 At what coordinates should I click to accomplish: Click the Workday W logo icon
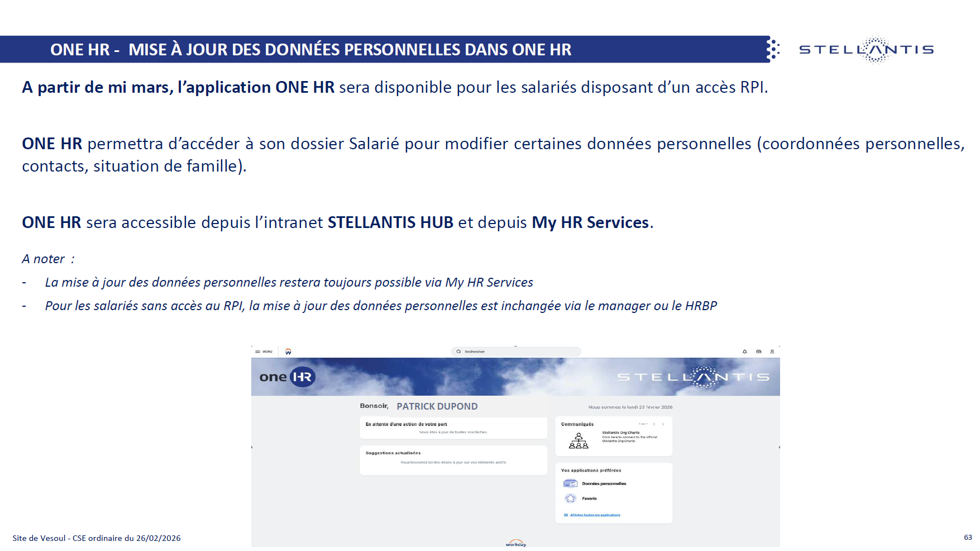(288, 351)
